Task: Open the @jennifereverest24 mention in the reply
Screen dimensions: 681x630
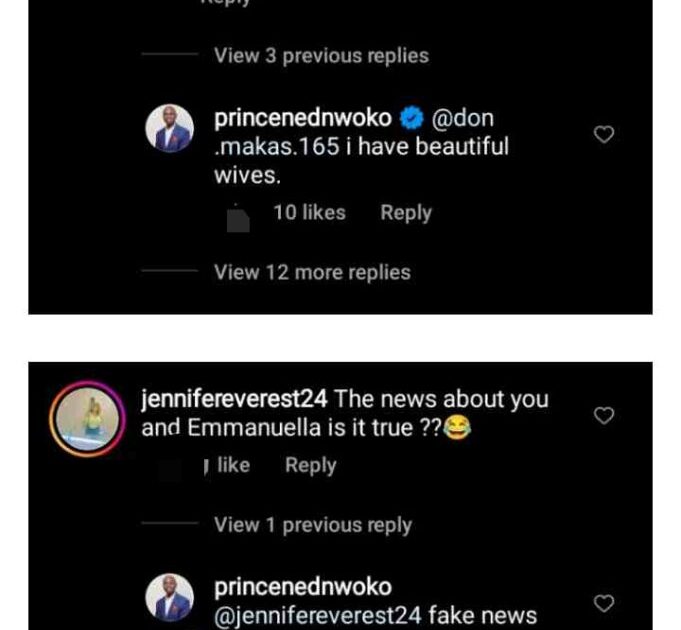Action: click(317, 615)
